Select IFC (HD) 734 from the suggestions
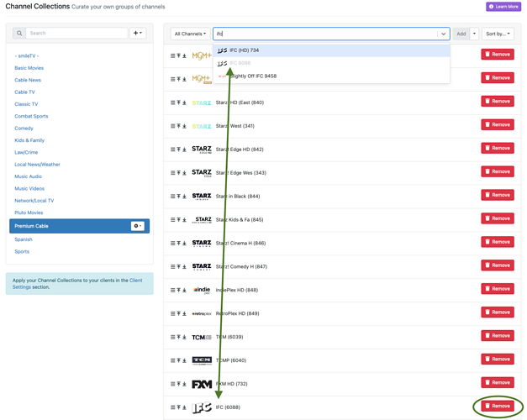 click(x=245, y=50)
